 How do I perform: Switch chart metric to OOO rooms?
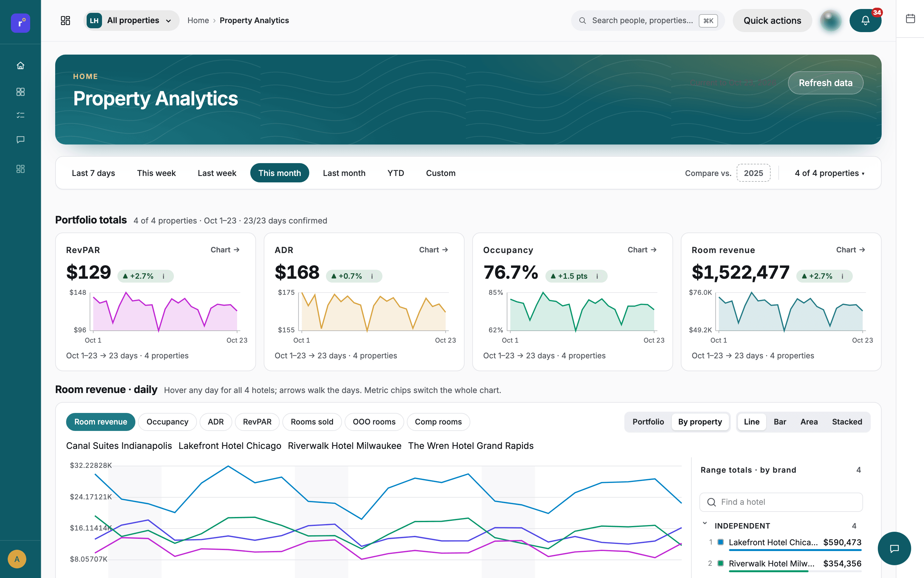coord(374,422)
